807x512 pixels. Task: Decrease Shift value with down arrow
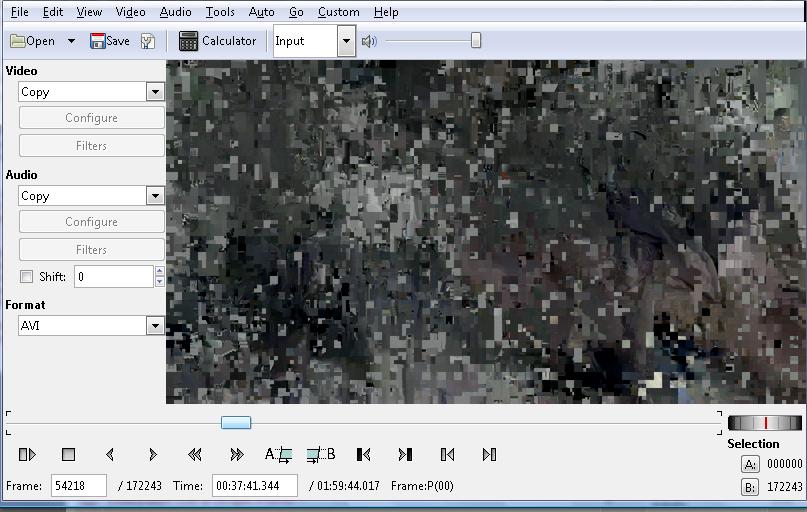click(160, 281)
